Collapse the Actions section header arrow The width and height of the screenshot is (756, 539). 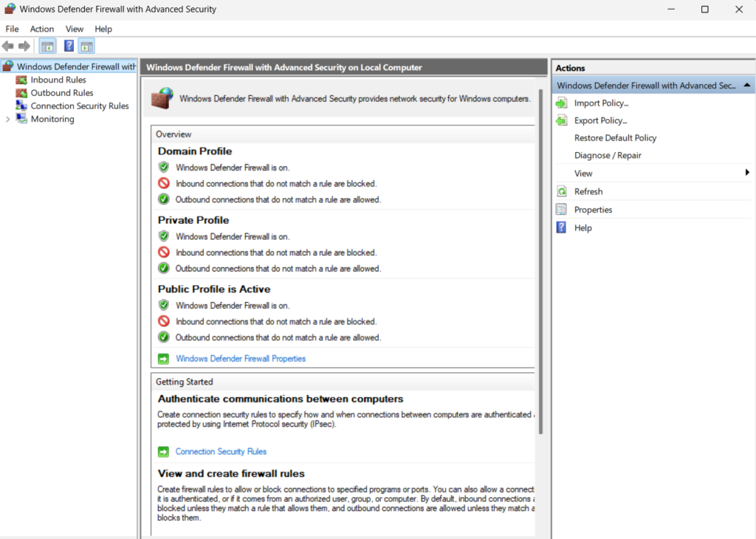click(747, 86)
